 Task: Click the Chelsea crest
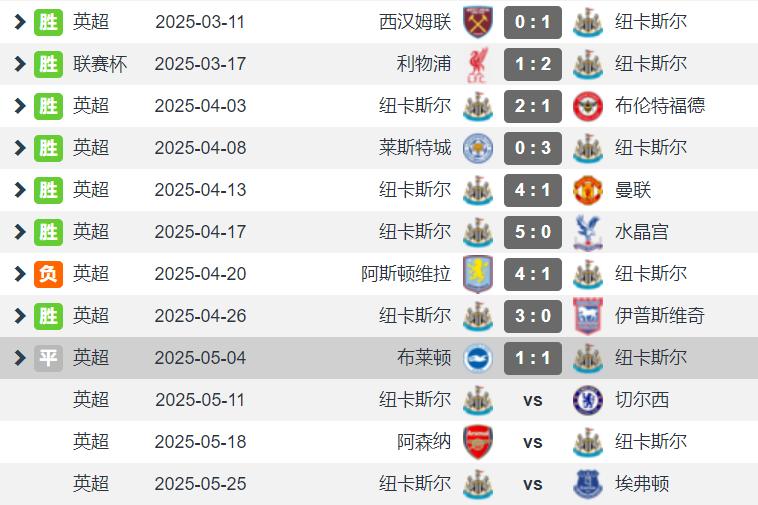(587, 400)
